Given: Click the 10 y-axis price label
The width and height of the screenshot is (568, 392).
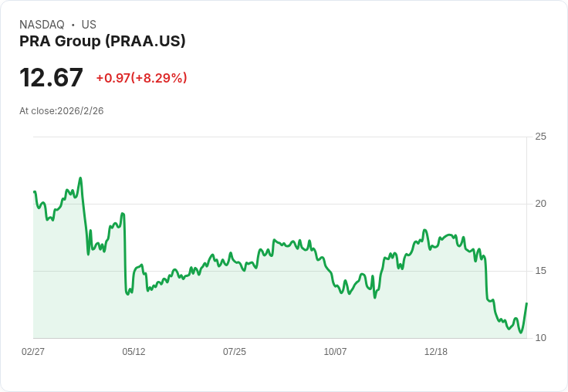Looking at the screenshot, I should click(x=540, y=338).
